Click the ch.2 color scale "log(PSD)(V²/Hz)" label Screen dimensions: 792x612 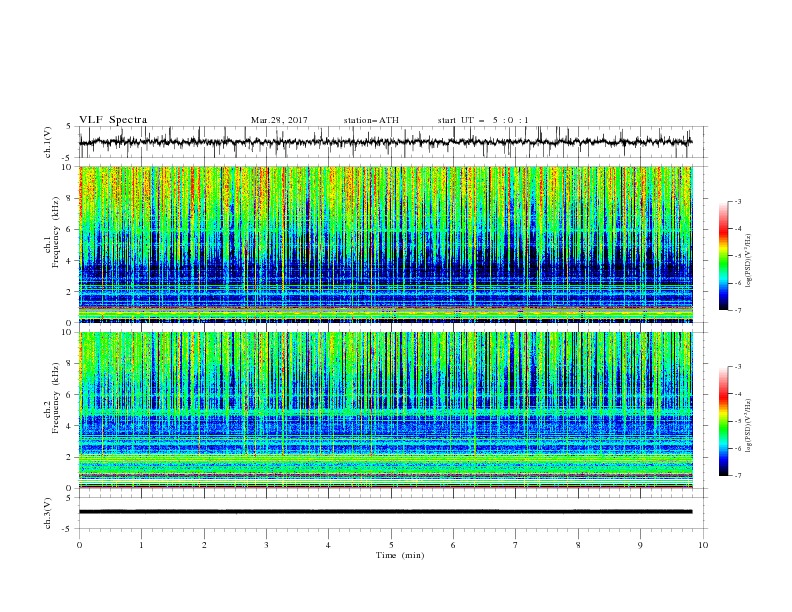[749, 426]
